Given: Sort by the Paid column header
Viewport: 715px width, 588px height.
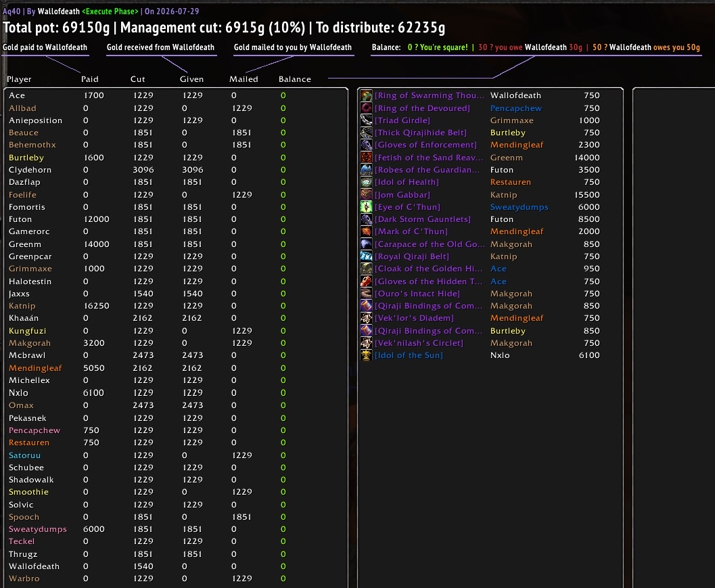Looking at the screenshot, I should pos(90,79).
